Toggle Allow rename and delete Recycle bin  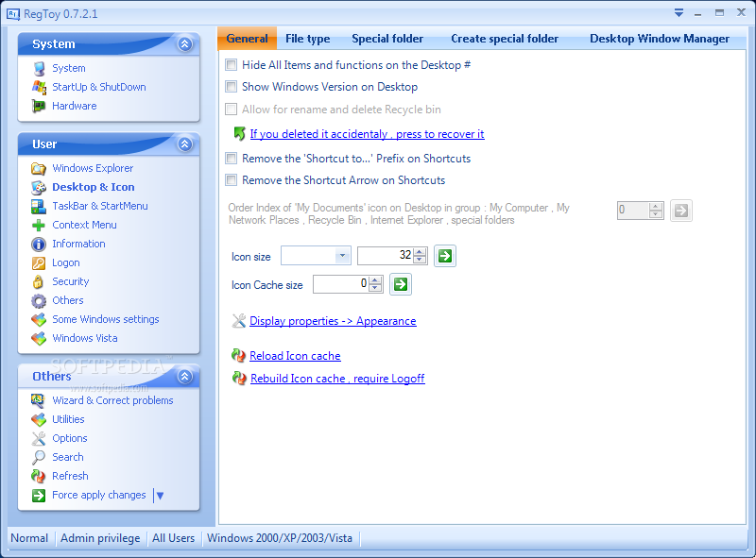(232, 109)
